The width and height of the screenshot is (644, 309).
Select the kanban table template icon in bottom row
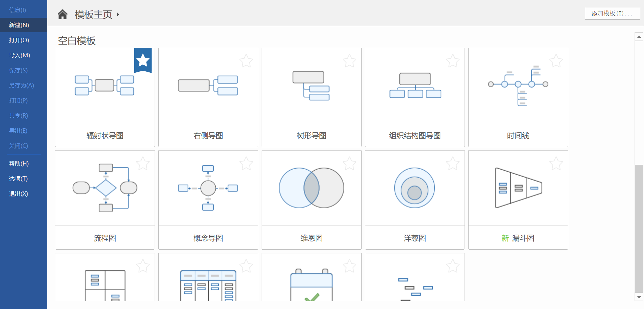coord(208,286)
